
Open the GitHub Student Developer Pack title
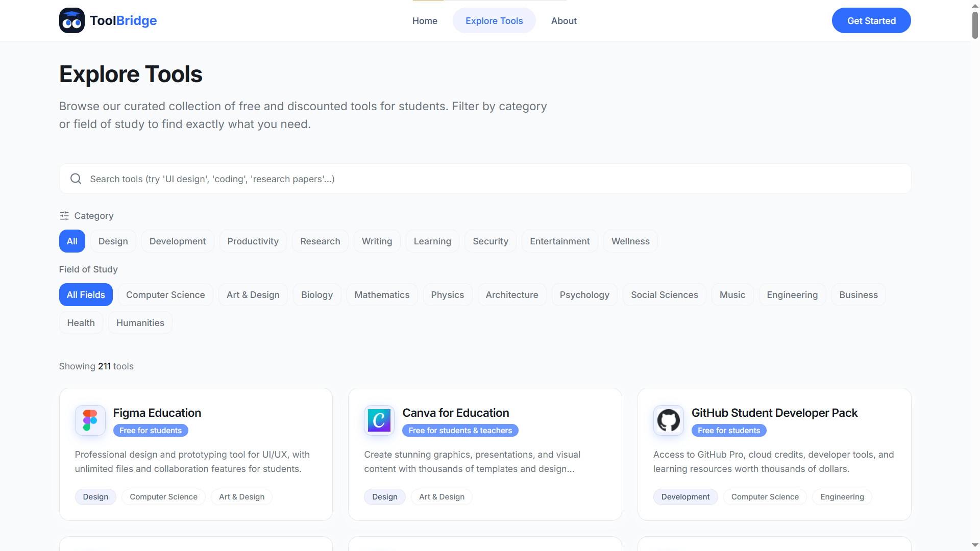(x=774, y=413)
